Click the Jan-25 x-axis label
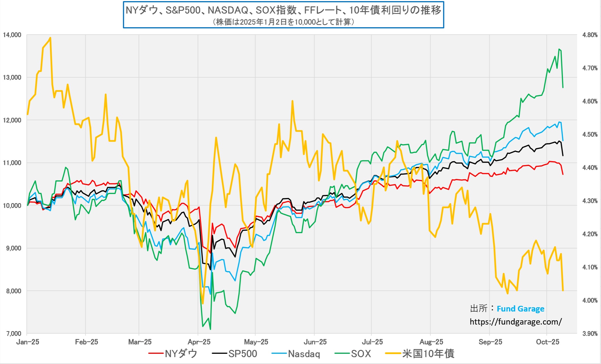Viewport: 601px width, 364px height. point(28,342)
